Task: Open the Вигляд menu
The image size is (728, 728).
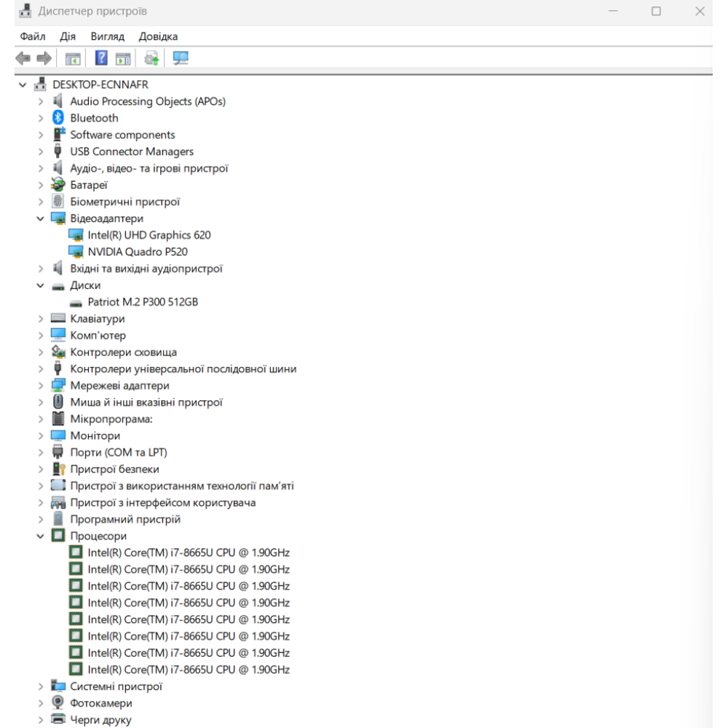Action: (x=108, y=36)
